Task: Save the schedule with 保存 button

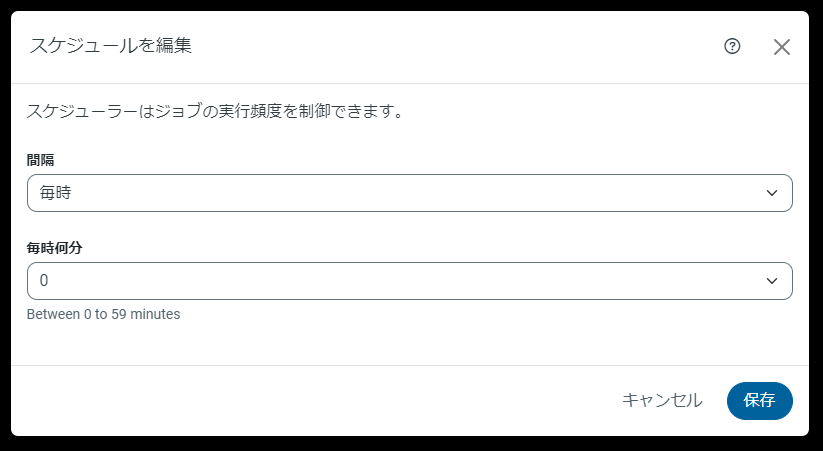Action: pos(759,400)
